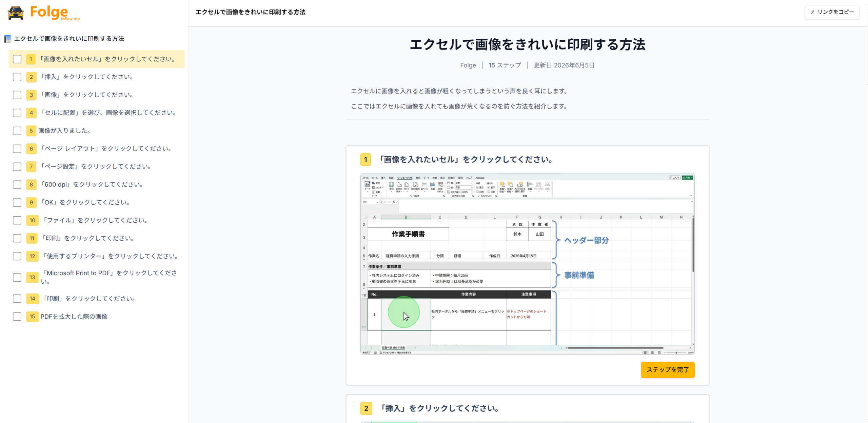This screenshot has height=423, width=868.
Task: Click the top header bar title text
Action: [x=250, y=12]
